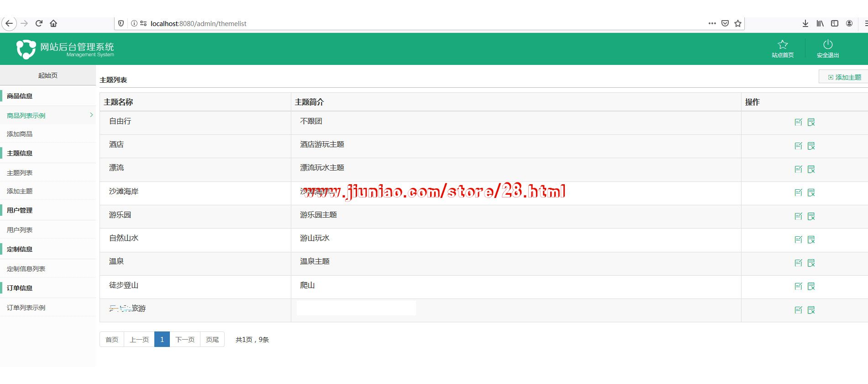Click the edit icon for the 温泉 theme
The width and height of the screenshot is (868, 384).
click(x=798, y=263)
